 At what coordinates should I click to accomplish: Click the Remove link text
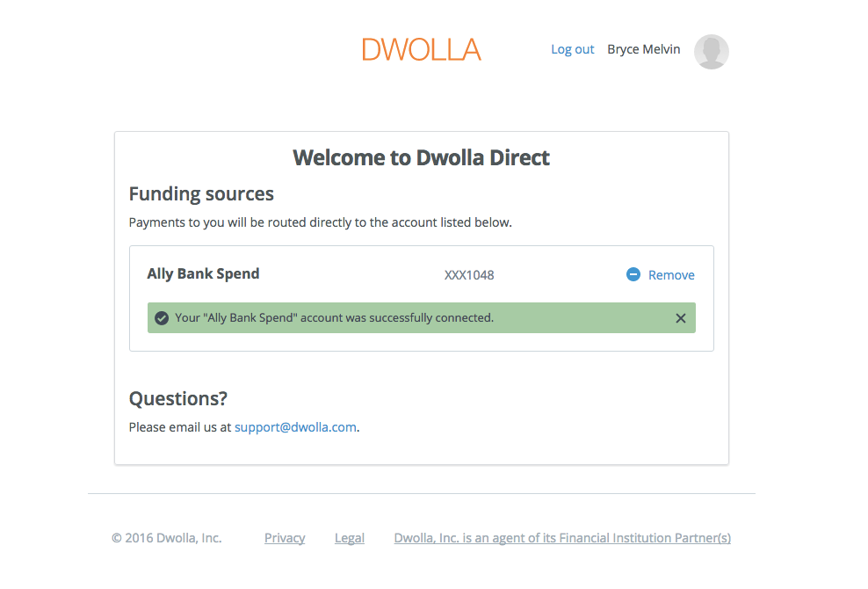671,275
